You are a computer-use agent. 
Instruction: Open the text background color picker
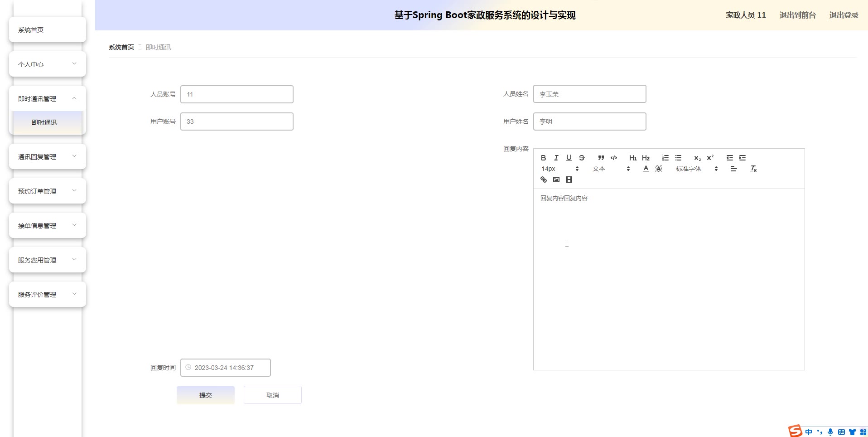[x=659, y=169]
